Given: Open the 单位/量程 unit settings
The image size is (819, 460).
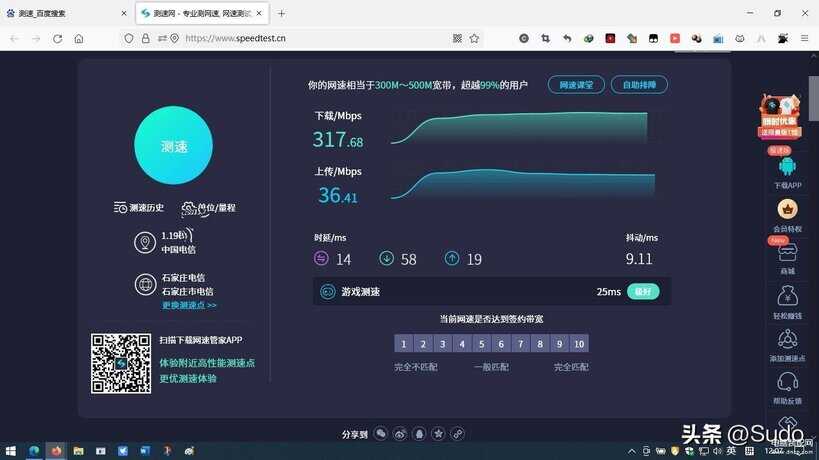Looking at the screenshot, I should [x=209, y=208].
